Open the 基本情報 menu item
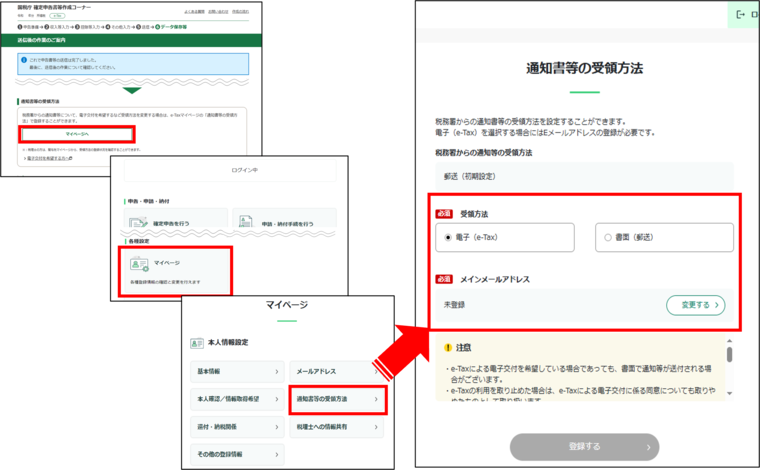Screen dimensions: 760x470 (238, 372)
